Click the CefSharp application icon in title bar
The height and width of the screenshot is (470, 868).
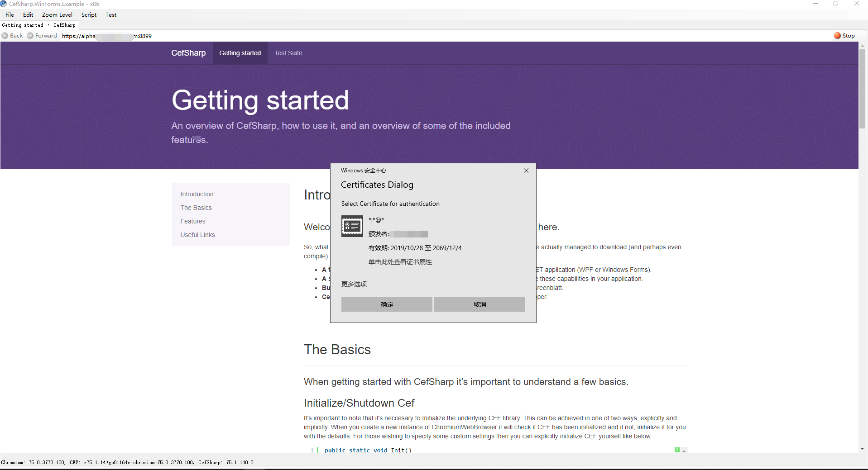[x=4, y=4]
